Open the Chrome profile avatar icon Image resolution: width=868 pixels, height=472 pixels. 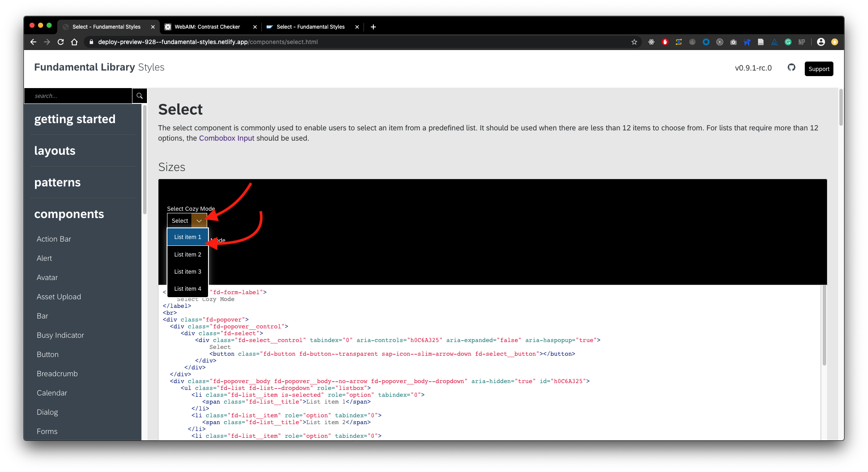tap(821, 42)
